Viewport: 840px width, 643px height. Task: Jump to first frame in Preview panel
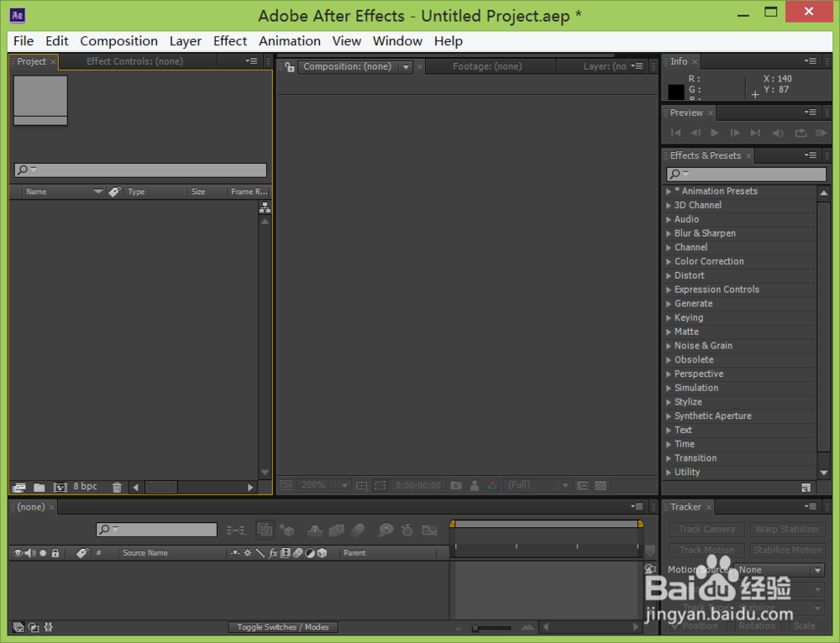point(675,133)
